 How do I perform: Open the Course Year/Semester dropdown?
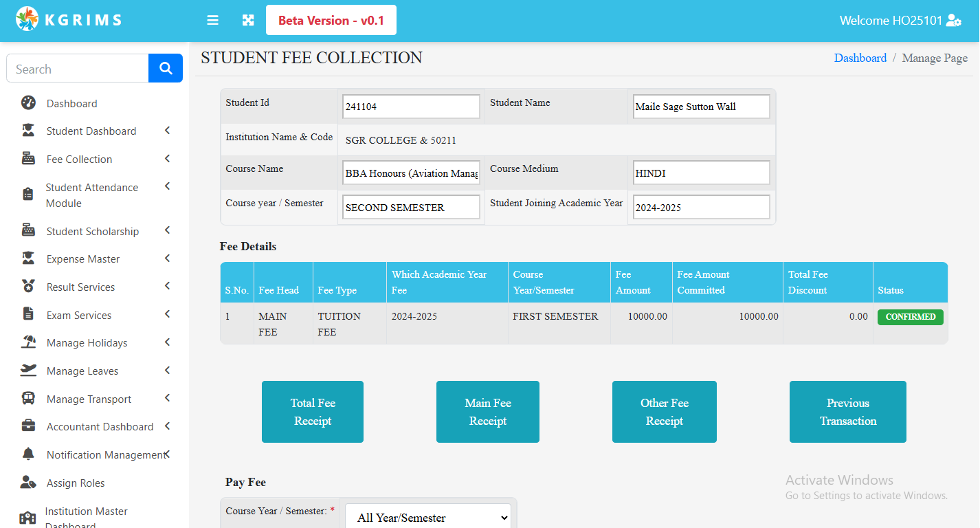point(427,518)
